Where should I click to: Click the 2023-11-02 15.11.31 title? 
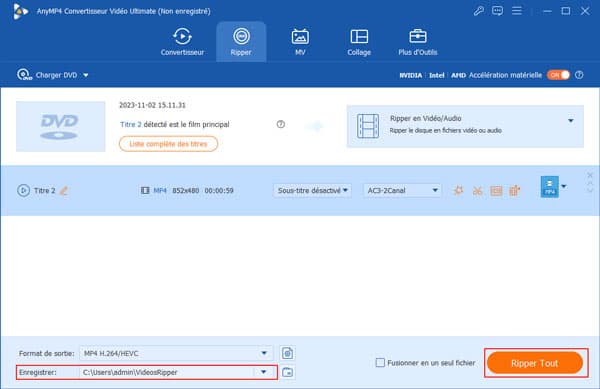point(152,105)
